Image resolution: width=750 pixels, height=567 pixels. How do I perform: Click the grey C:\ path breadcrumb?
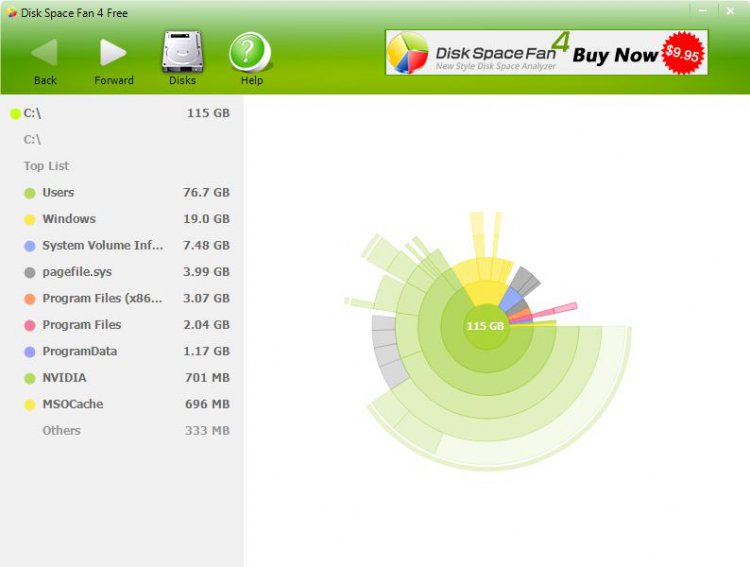[x=32, y=140]
